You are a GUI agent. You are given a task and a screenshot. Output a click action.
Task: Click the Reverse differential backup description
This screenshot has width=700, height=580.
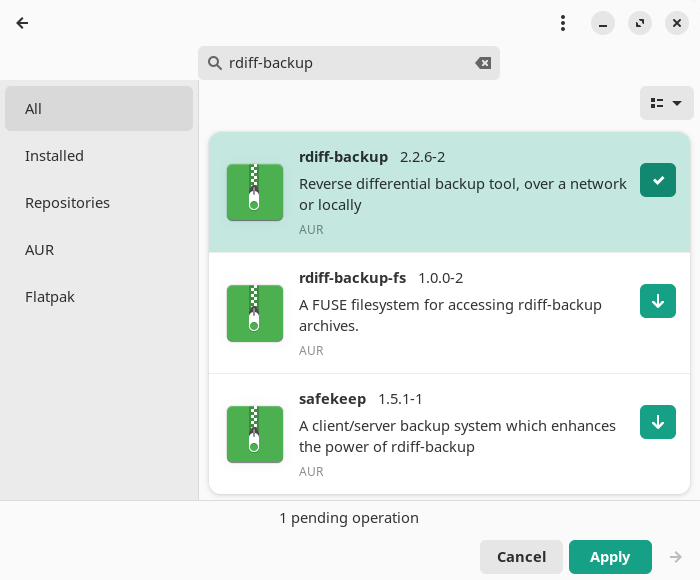pos(462,194)
